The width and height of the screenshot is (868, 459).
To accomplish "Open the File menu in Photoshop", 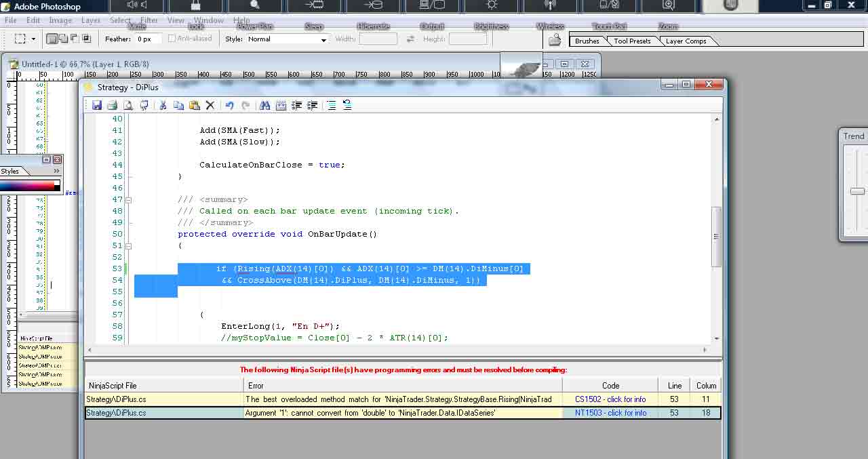I will 11,20.
